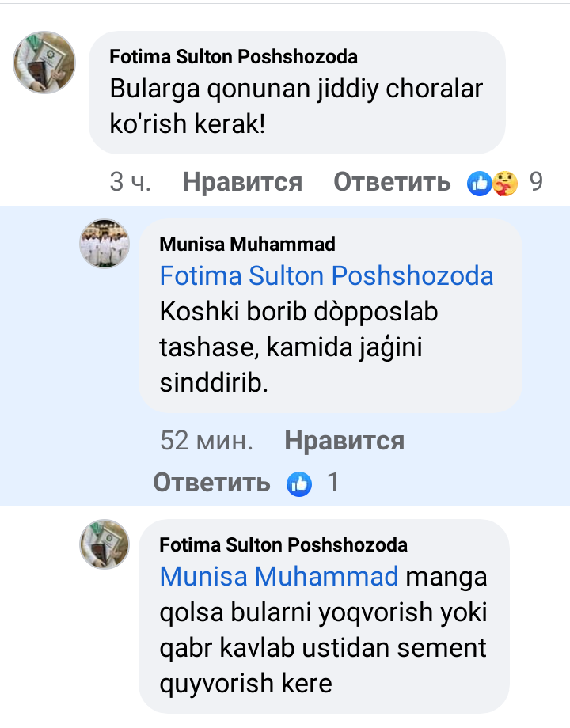
Task: Click the comment text starting with Bularga qonunan
Action: pos(296,107)
